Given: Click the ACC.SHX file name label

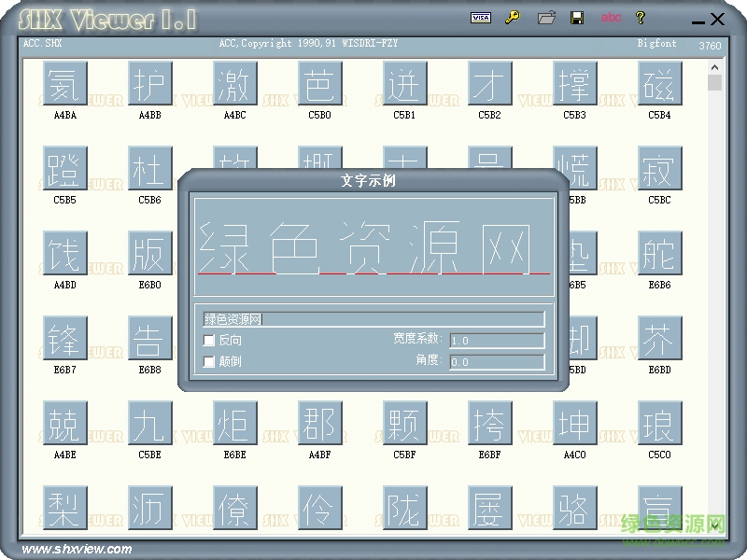Looking at the screenshot, I should tap(42, 43).
